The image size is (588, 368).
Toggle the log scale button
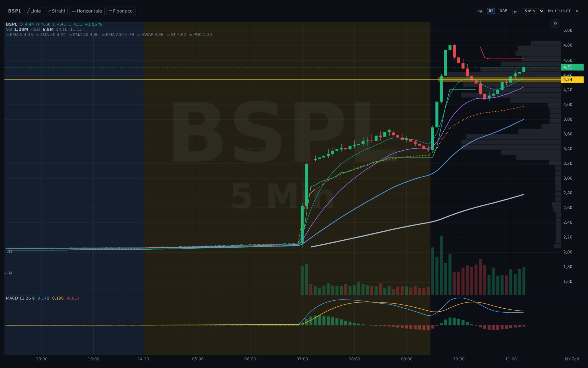click(x=479, y=11)
